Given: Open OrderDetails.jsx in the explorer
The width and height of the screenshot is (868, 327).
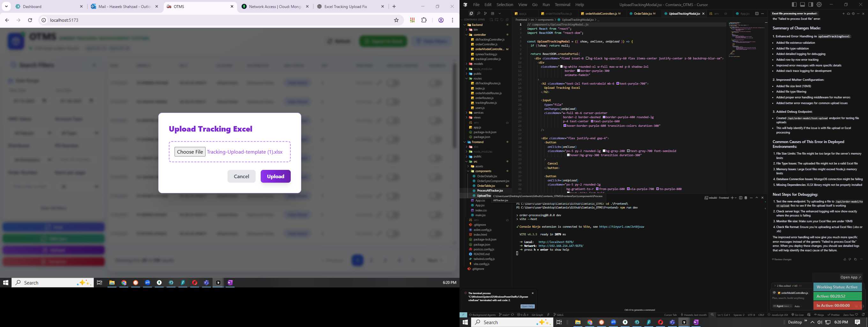Looking at the screenshot, I should pyautogui.click(x=487, y=176).
